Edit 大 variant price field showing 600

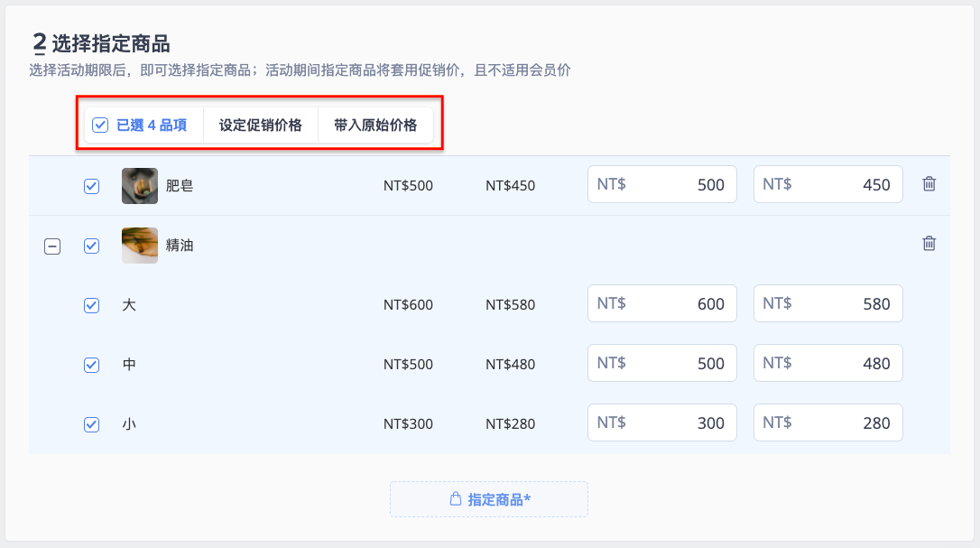click(661, 303)
